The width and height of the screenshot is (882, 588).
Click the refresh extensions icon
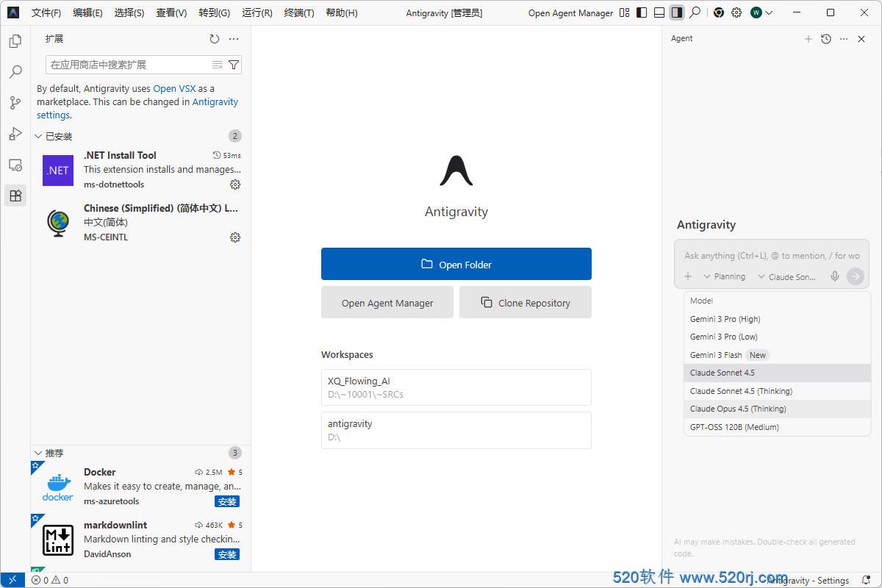pos(214,39)
